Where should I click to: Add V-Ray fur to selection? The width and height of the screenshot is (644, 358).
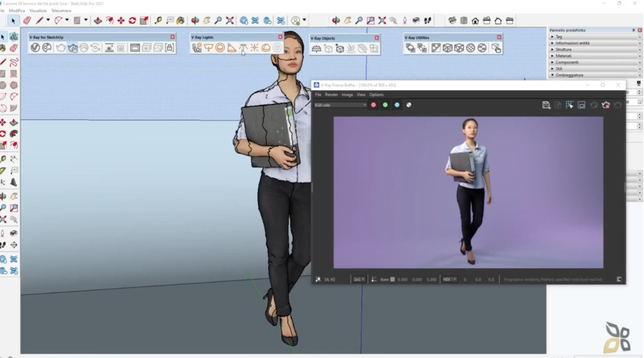[351, 48]
